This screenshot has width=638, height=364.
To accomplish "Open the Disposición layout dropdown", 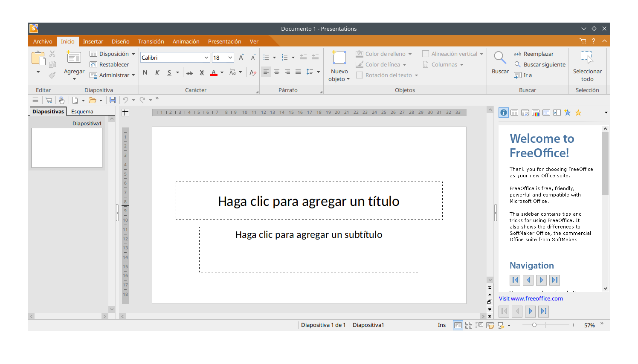I will coord(112,54).
